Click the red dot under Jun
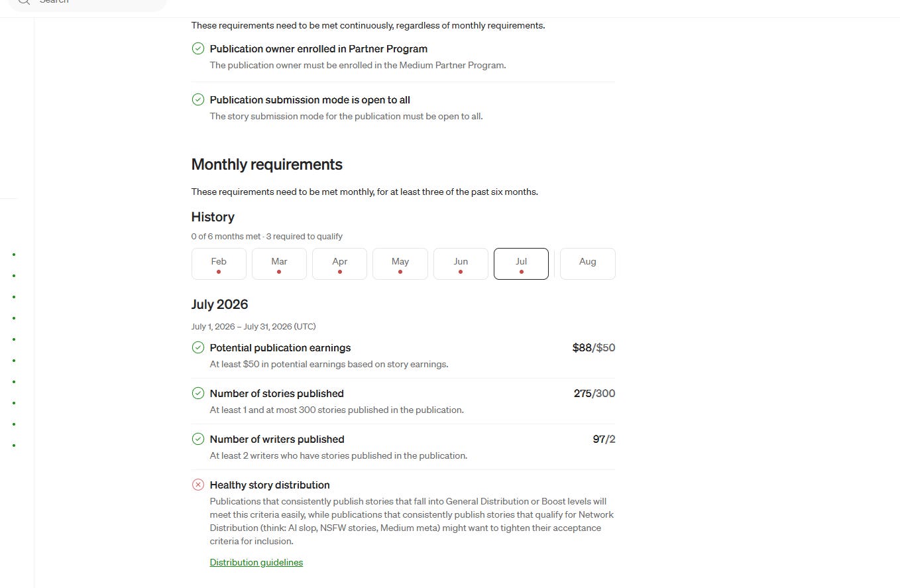The image size is (900, 588). coord(461,272)
